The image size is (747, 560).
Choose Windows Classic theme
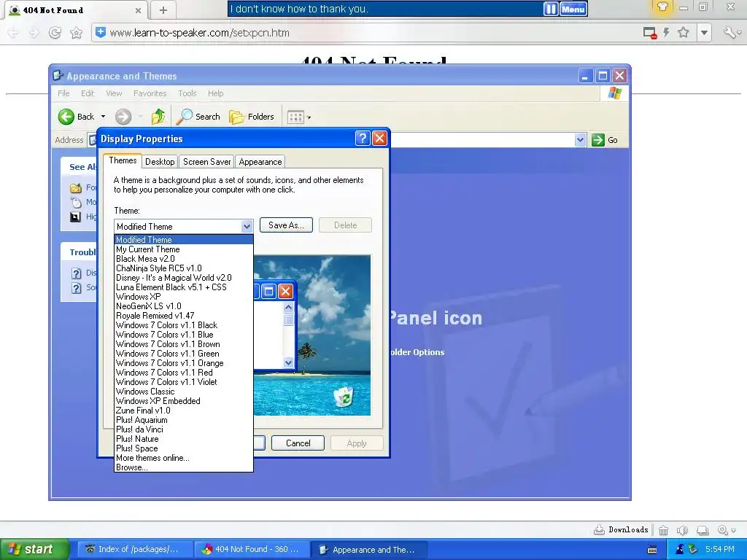point(183,392)
